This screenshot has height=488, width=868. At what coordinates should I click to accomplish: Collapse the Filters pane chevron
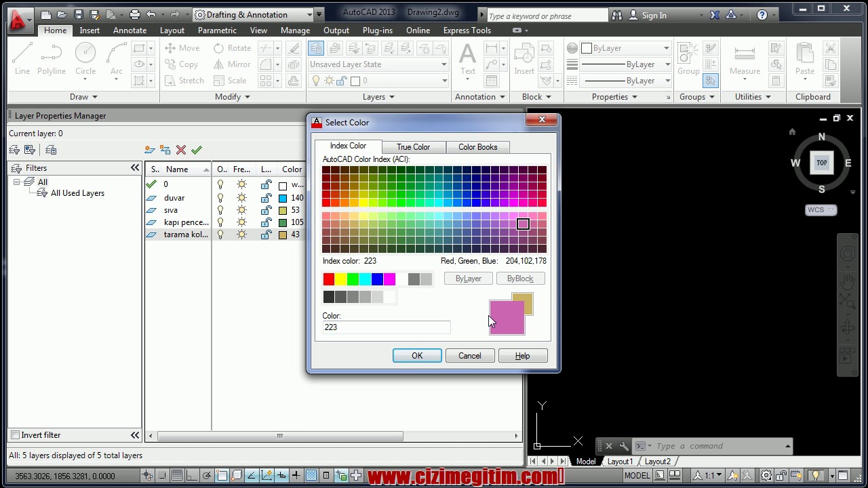[135, 168]
